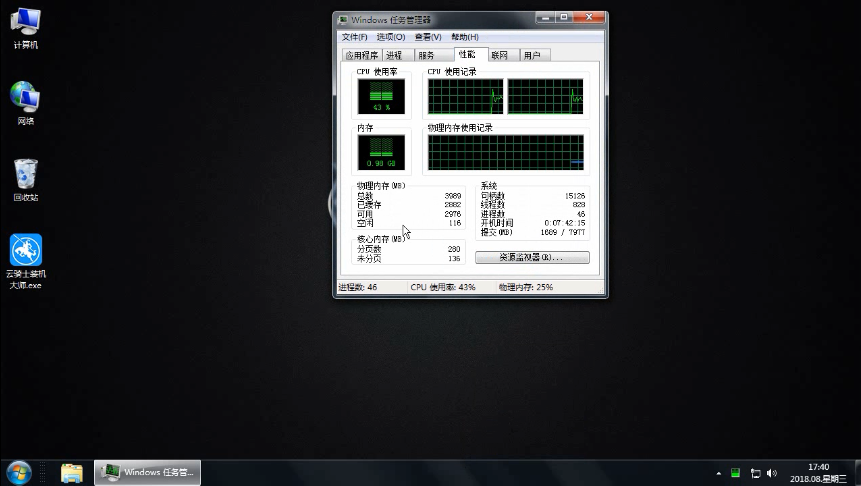This screenshot has width=861, height=486.
Task: Minimize the Task Manager window
Action: (545, 18)
